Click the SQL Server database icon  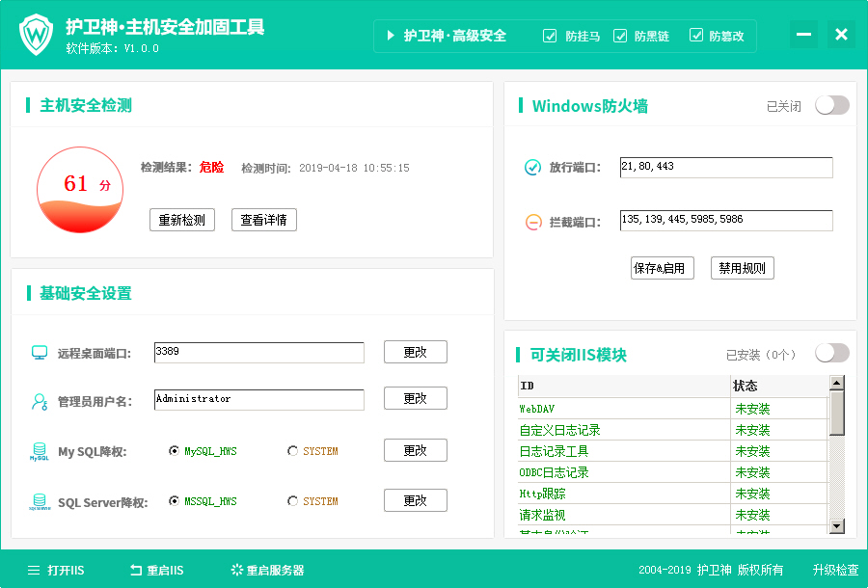(40, 501)
